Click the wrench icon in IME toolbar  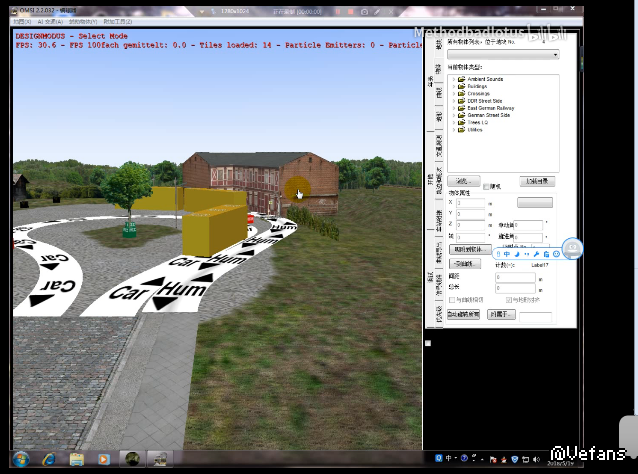tap(537, 254)
